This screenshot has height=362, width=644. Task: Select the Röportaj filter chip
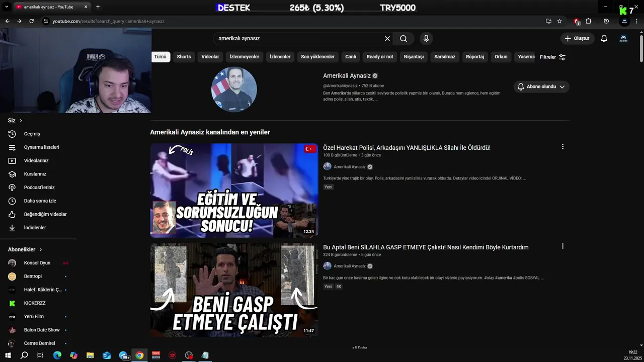[x=475, y=57]
